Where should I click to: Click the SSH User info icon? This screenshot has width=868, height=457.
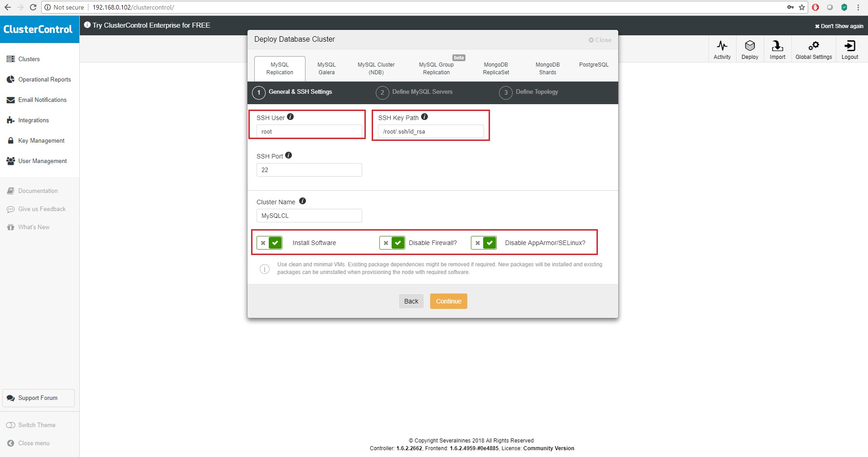click(291, 117)
